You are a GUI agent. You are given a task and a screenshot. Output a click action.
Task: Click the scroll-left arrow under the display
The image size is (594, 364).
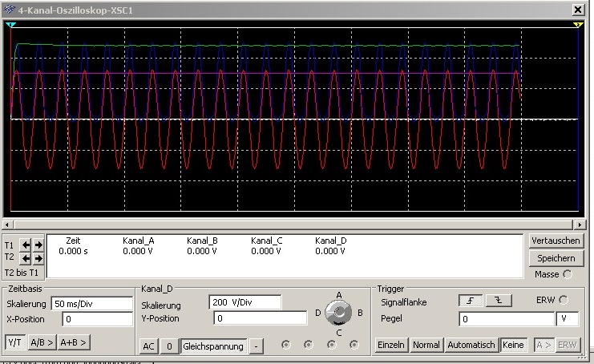point(7,224)
